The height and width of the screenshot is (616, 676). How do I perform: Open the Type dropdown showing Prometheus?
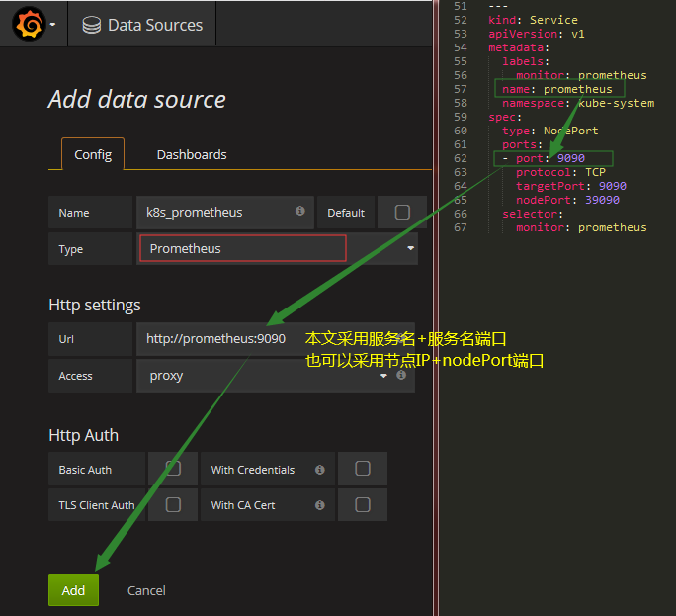pos(277,248)
